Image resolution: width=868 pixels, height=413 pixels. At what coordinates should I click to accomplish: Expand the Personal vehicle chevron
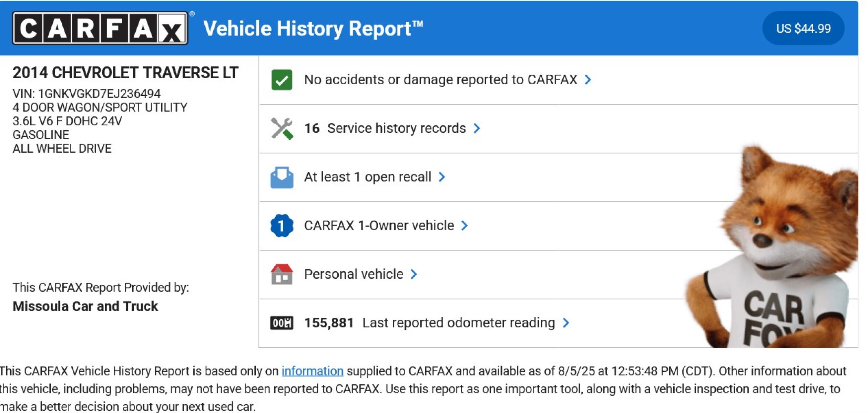pos(414,274)
